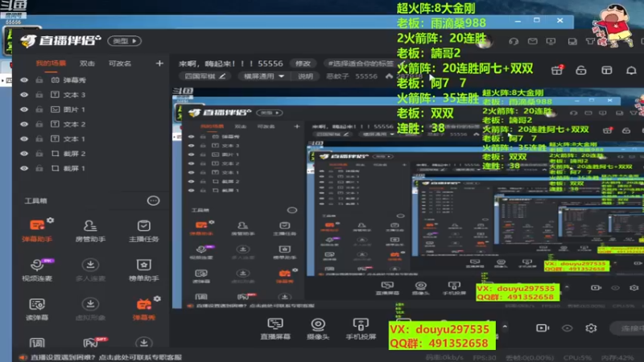Viewport: 644px width, 362px height.
Task: Click the padlock icon in the right toolbar
Action: click(x=580, y=70)
